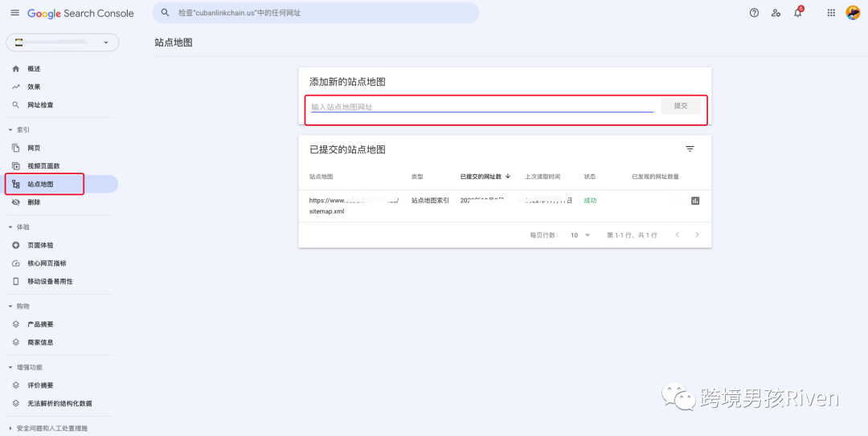Viewport: 868px width, 436px height.
Task: Click the 站点地图索引 type cell
Action: click(430, 200)
